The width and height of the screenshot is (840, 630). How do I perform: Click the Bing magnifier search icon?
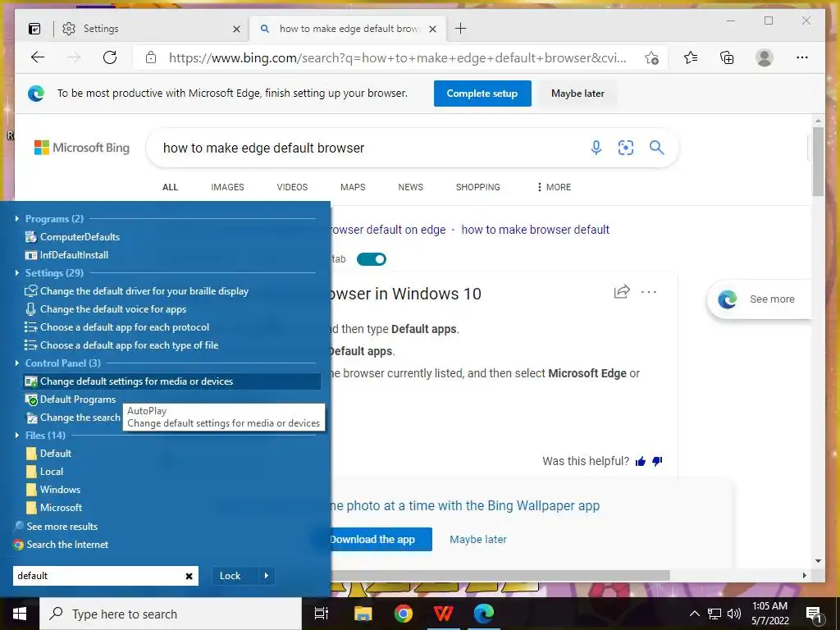(x=657, y=148)
